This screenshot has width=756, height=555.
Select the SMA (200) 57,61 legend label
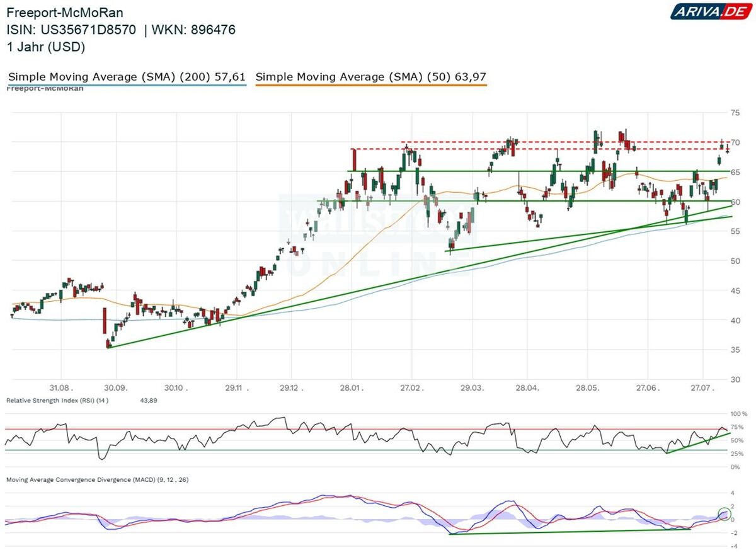(x=126, y=77)
